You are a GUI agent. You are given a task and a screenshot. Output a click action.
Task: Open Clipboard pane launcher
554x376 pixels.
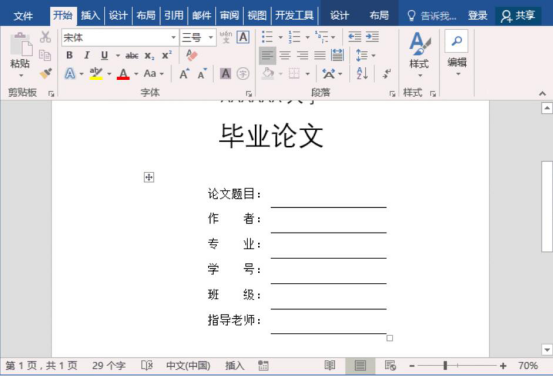51,93
